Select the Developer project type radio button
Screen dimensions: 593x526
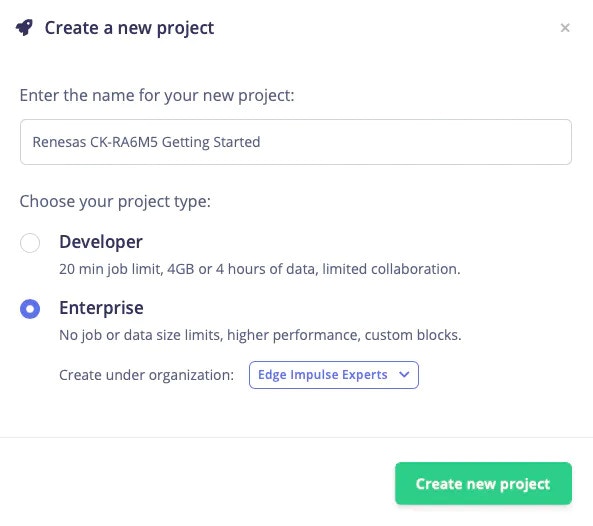(30, 243)
